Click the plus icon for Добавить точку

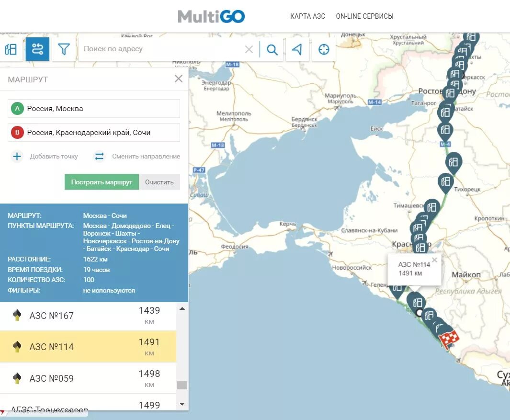tap(17, 157)
